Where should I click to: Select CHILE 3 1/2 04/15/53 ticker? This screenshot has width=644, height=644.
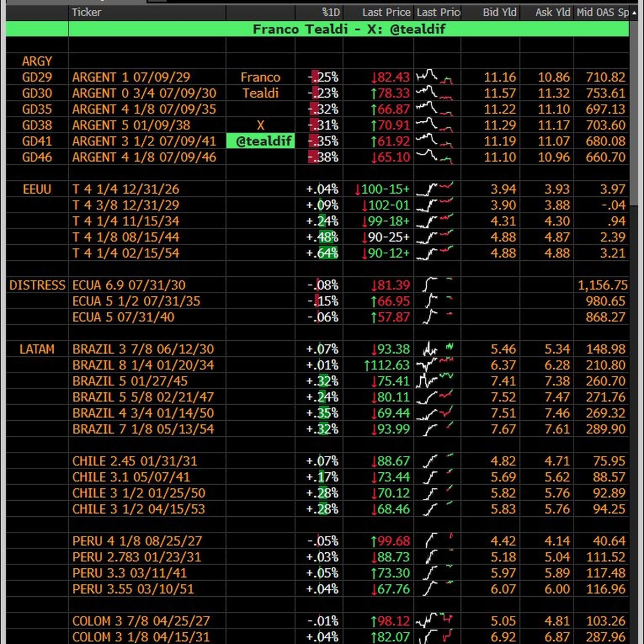click(139, 509)
